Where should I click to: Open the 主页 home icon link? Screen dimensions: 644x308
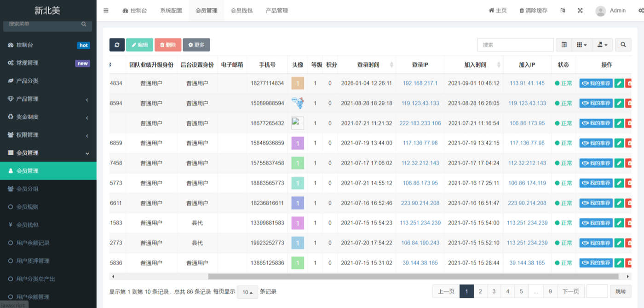[x=498, y=11]
